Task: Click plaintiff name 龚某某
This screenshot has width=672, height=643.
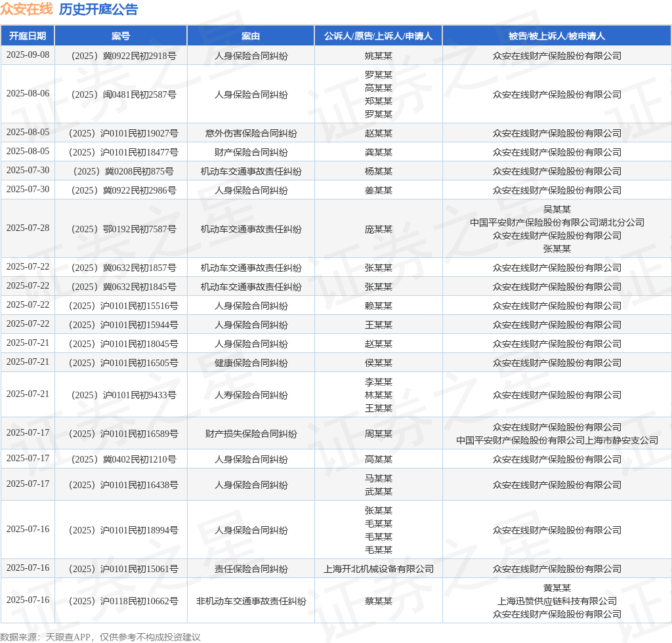Action: tap(379, 152)
